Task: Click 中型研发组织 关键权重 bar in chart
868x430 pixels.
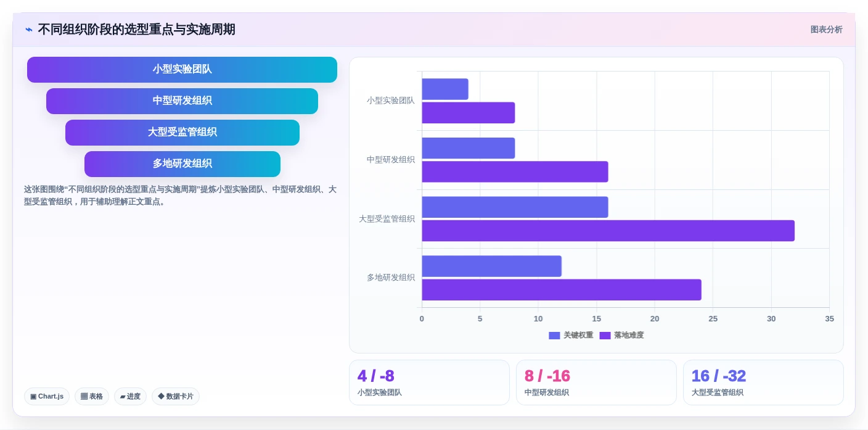Action: [x=469, y=148]
